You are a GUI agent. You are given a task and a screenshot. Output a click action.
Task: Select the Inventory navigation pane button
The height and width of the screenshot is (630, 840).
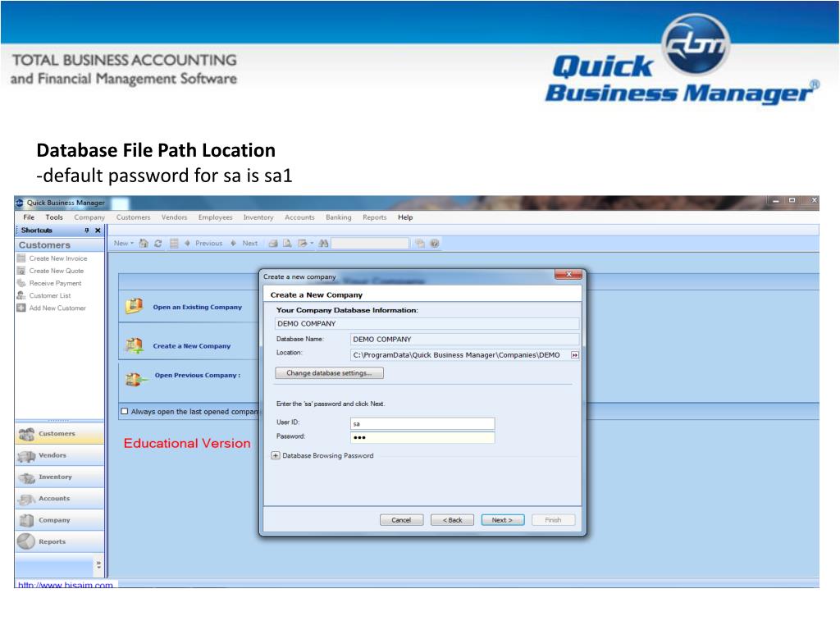coord(59,477)
